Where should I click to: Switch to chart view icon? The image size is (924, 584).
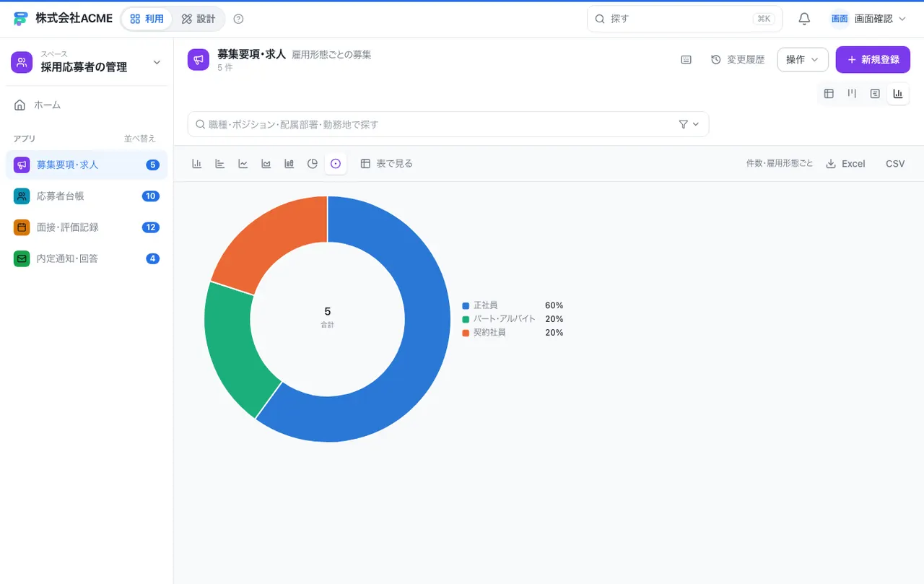pyautogui.click(x=898, y=93)
